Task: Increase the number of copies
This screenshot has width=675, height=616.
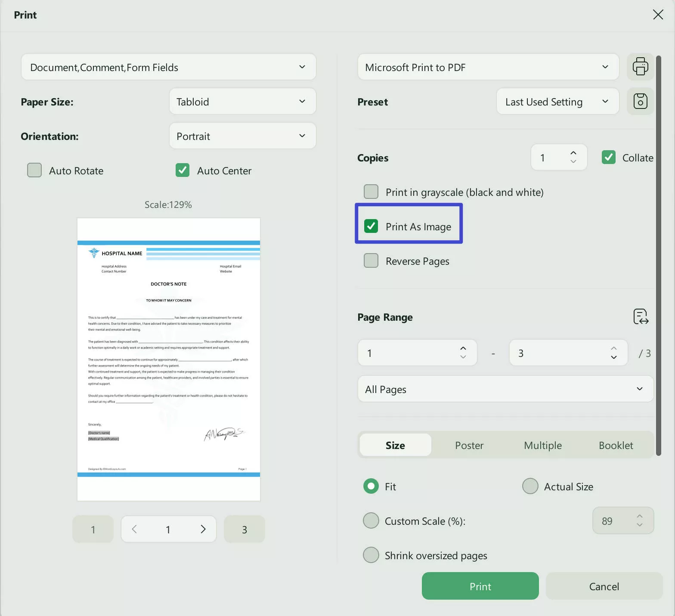Action: [573, 153]
